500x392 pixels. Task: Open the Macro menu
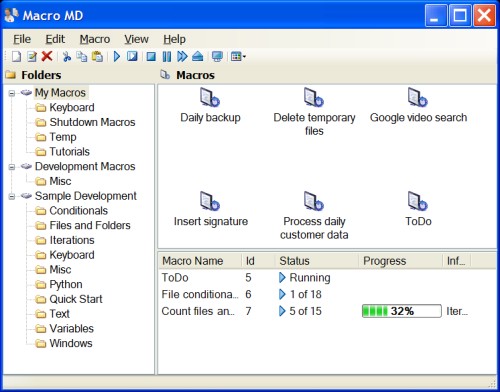click(95, 39)
